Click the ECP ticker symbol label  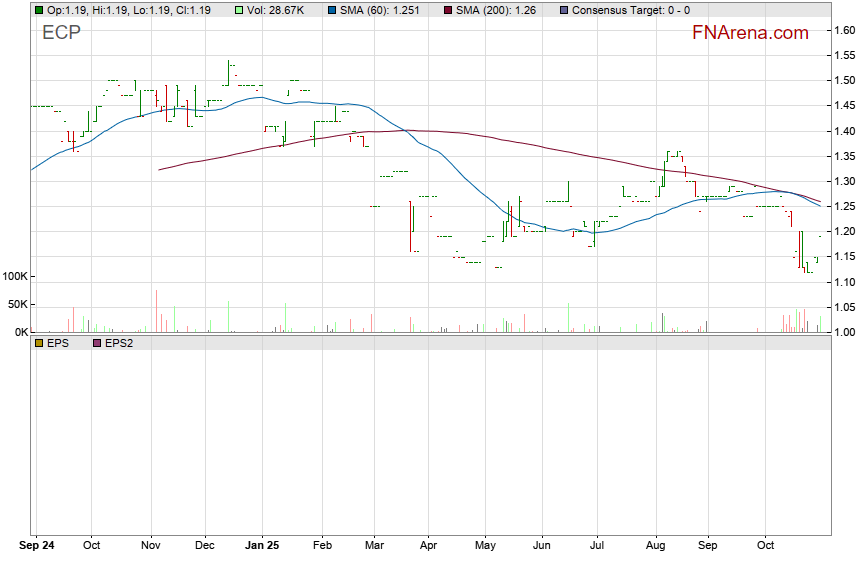(61, 33)
